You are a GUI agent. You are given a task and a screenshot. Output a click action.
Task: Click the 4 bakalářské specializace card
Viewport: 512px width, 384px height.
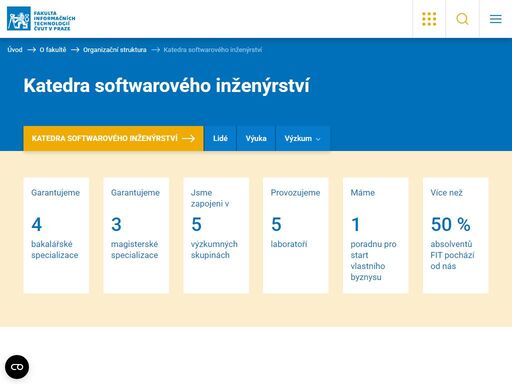(x=56, y=235)
